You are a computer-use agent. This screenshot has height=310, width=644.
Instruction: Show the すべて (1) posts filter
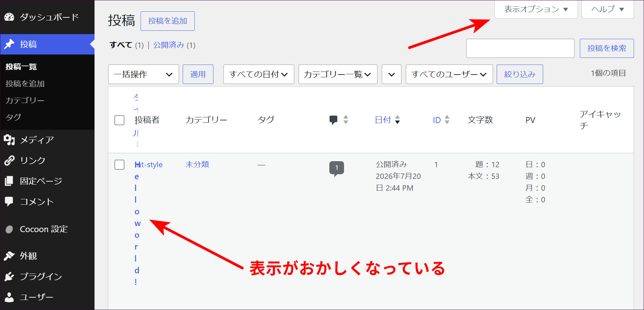pyautogui.click(x=127, y=45)
